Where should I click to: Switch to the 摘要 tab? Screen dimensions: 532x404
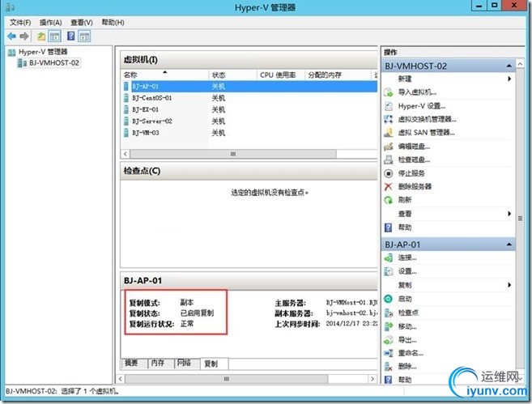pyautogui.click(x=134, y=364)
